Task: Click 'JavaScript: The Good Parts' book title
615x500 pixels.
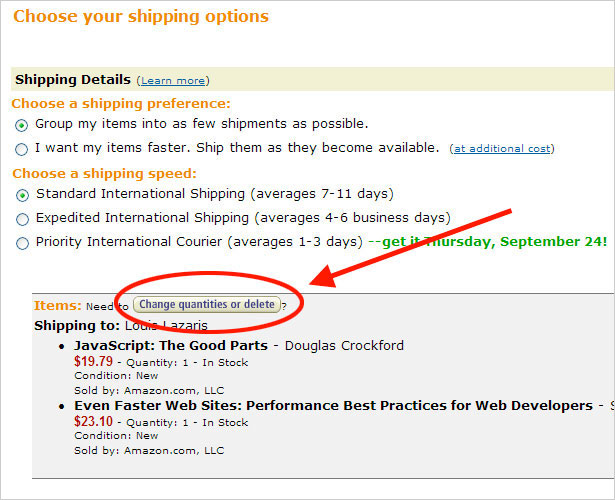Action: tap(171, 346)
